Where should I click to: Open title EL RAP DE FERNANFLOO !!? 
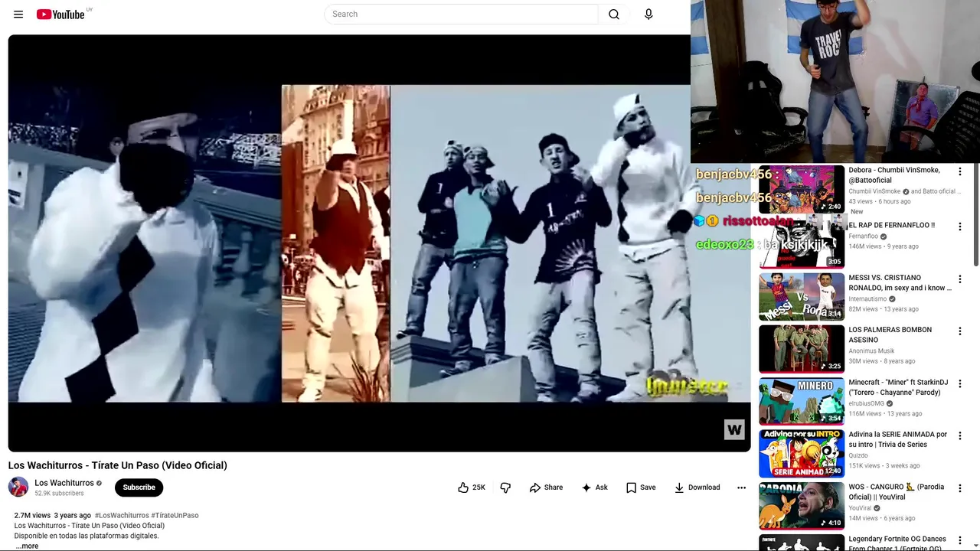click(891, 226)
